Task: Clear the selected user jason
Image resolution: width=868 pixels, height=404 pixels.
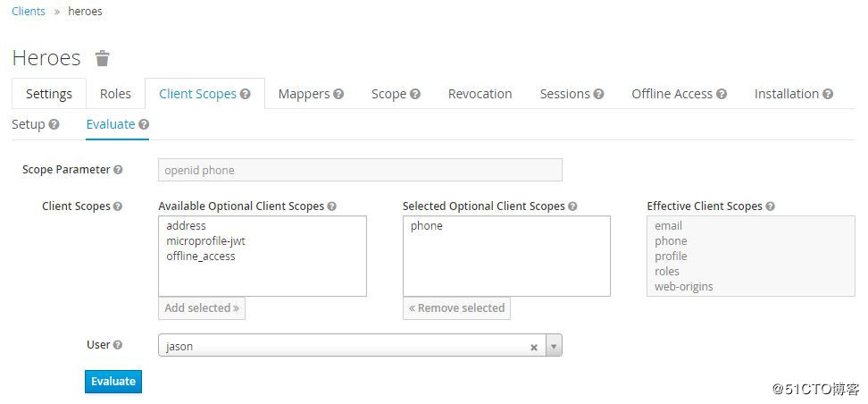Action: click(x=534, y=347)
